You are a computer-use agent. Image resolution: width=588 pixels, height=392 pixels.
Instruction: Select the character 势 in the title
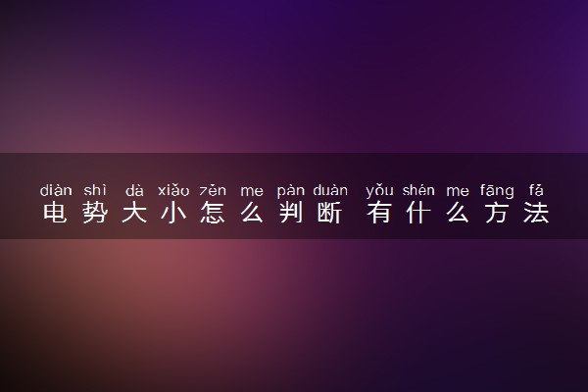[95, 213]
